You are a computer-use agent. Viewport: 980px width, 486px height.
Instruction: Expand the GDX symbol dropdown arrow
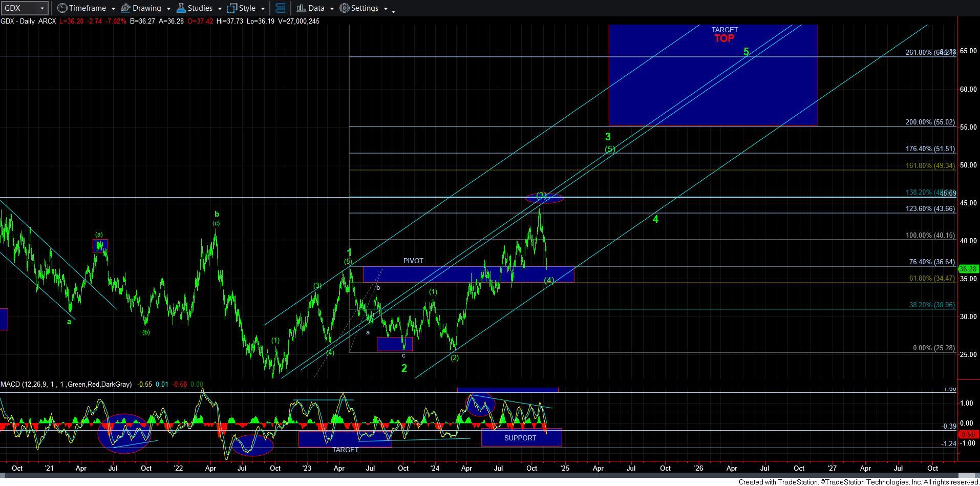pyautogui.click(x=42, y=8)
